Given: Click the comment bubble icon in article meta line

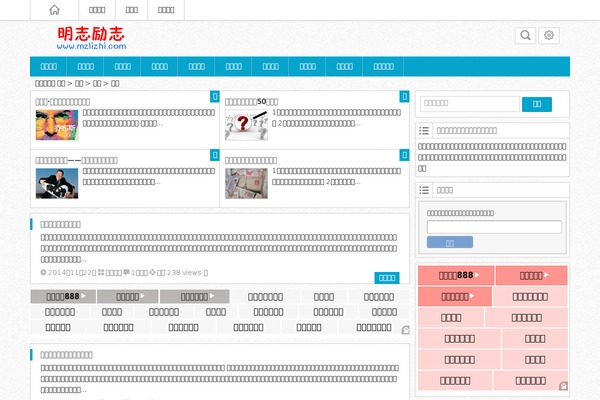Looking at the screenshot, I should 126,272.
